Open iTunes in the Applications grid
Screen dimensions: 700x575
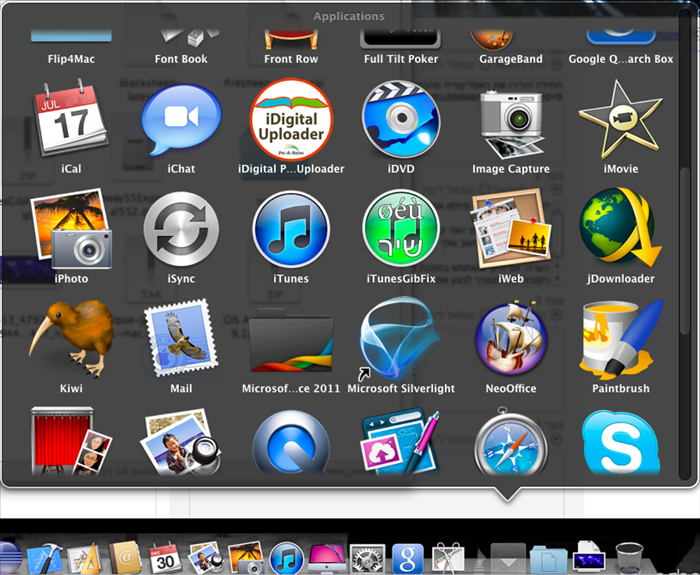[291, 229]
